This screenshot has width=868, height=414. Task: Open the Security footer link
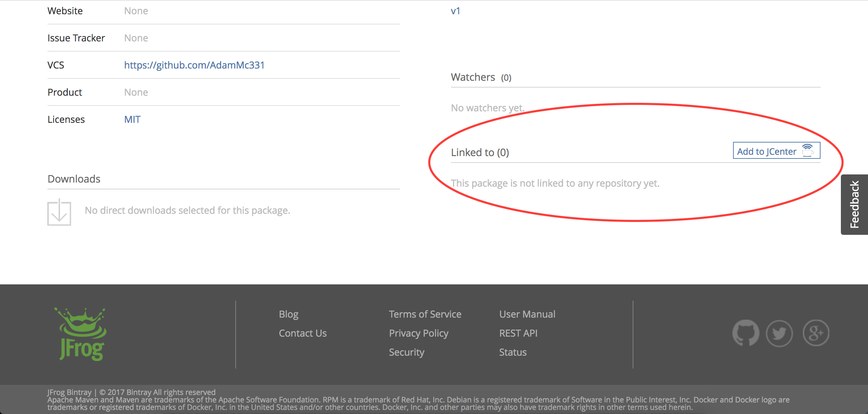click(x=407, y=352)
